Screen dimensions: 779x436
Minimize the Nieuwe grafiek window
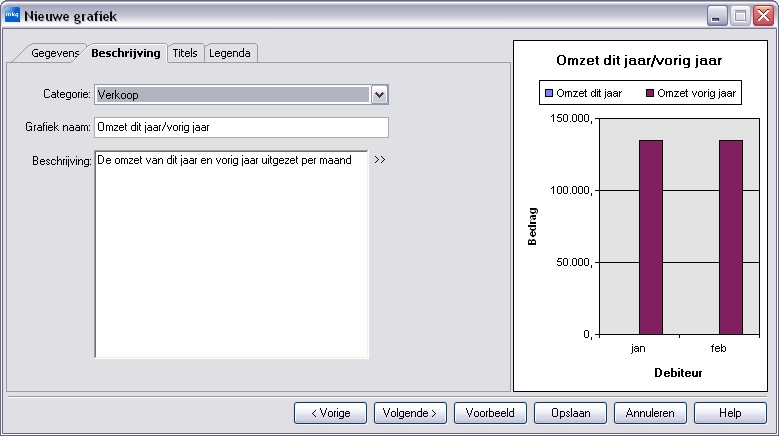tap(716, 16)
